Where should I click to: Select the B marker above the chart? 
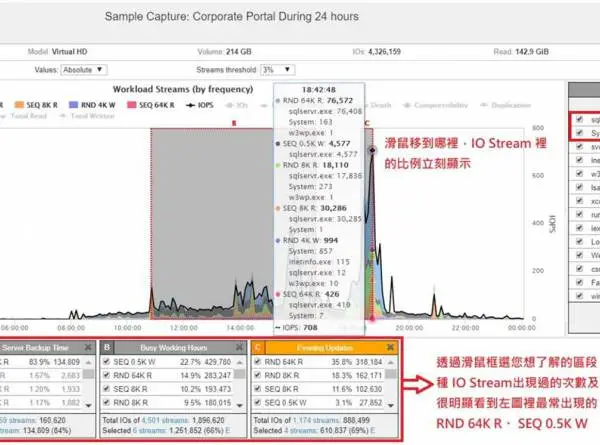pos(234,123)
